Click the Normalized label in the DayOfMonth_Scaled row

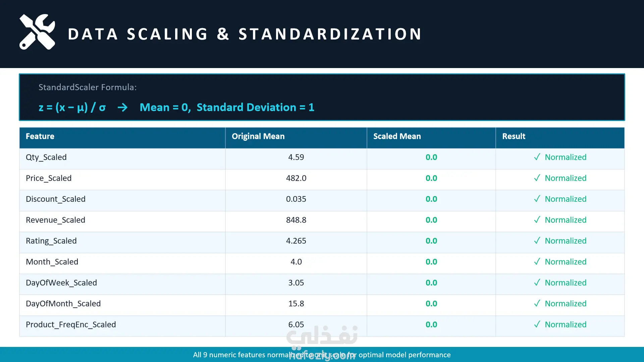click(566, 303)
